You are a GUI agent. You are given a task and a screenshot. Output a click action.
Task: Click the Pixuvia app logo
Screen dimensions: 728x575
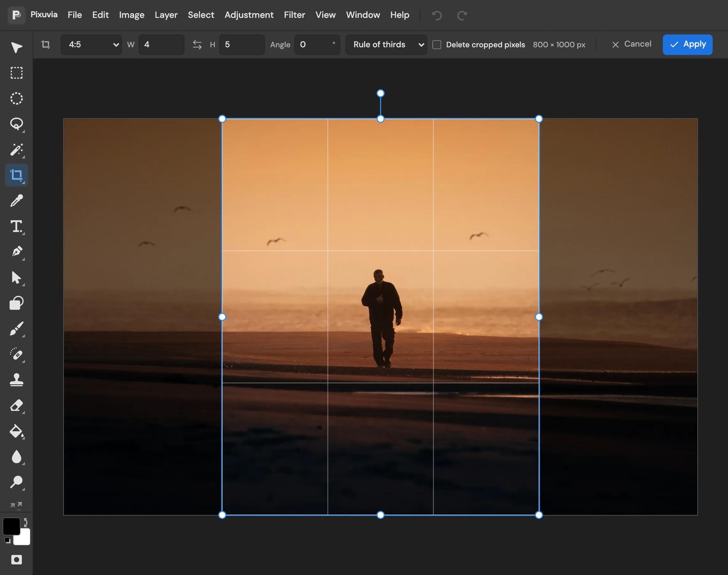[16, 15]
